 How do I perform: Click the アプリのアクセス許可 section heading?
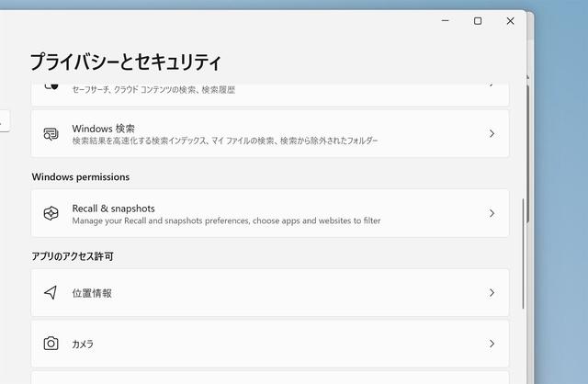point(73,256)
